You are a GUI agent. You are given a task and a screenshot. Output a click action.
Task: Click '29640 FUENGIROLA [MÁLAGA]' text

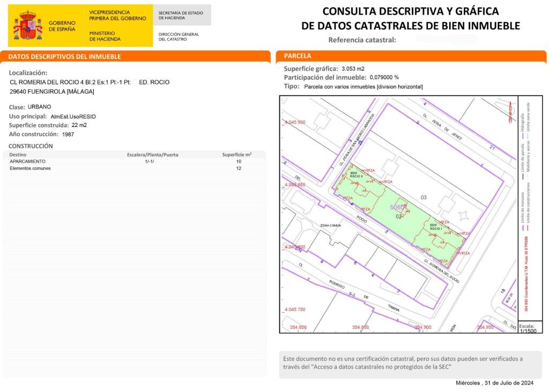52,92
